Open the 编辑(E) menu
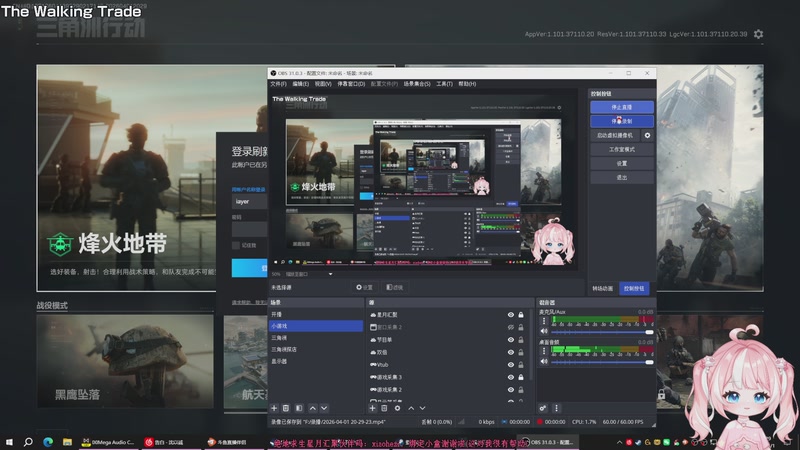Image resolution: width=800 pixels, height=450 pixels. pos(300,84)
